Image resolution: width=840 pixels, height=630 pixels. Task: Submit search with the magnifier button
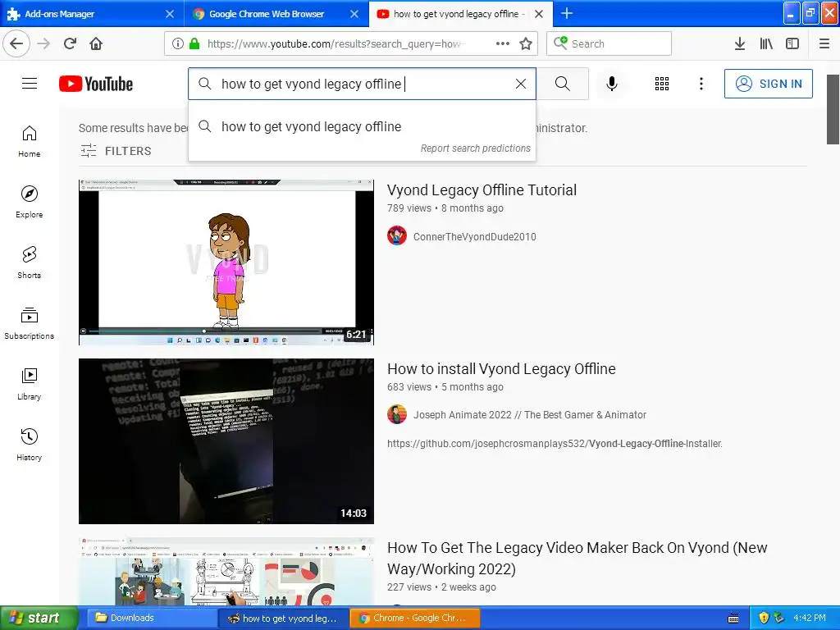563,84
